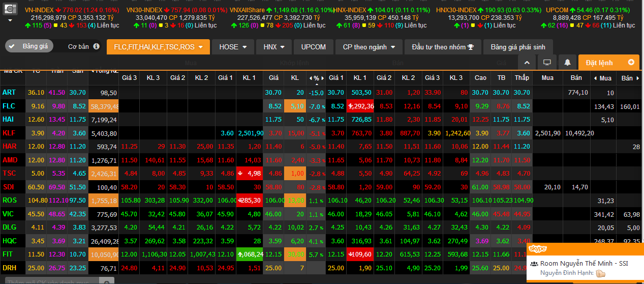Click KLF foreign sell value 10,492,20
The width and height of the screenshot is (644, 284).
pos(579,133)
